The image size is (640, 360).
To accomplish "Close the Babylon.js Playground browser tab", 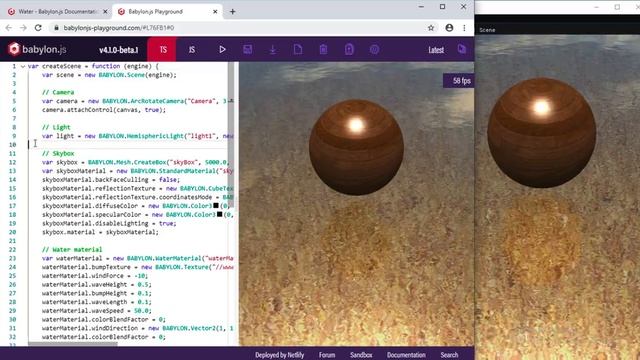I will click(x=215, y=12).
